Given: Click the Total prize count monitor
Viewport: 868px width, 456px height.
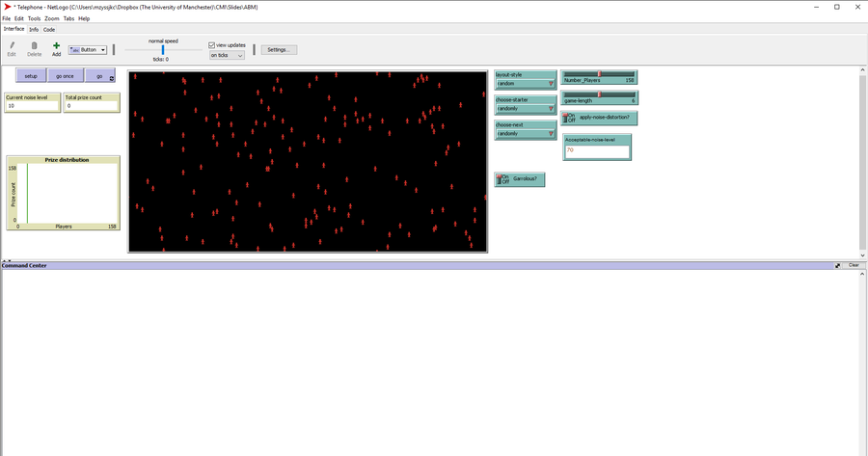Looking at the screenshot, I should [92, 103].
